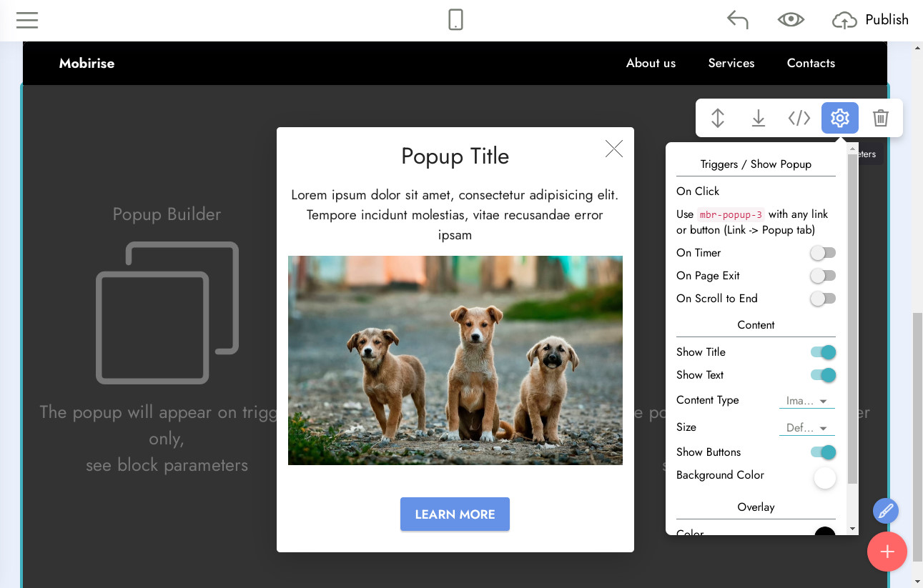Preview the site with eye icon
The image size is (923, 588).
pyautogui.click(x=791, y=20)
